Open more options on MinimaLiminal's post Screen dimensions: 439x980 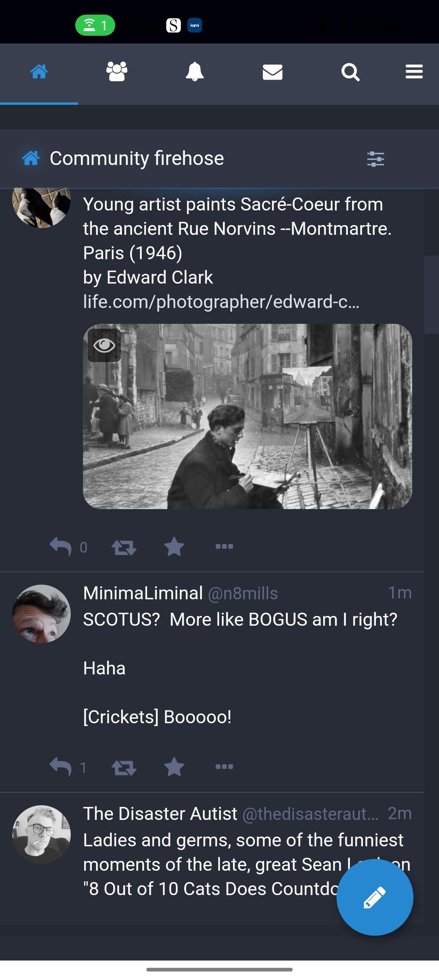tap(225, 767)
